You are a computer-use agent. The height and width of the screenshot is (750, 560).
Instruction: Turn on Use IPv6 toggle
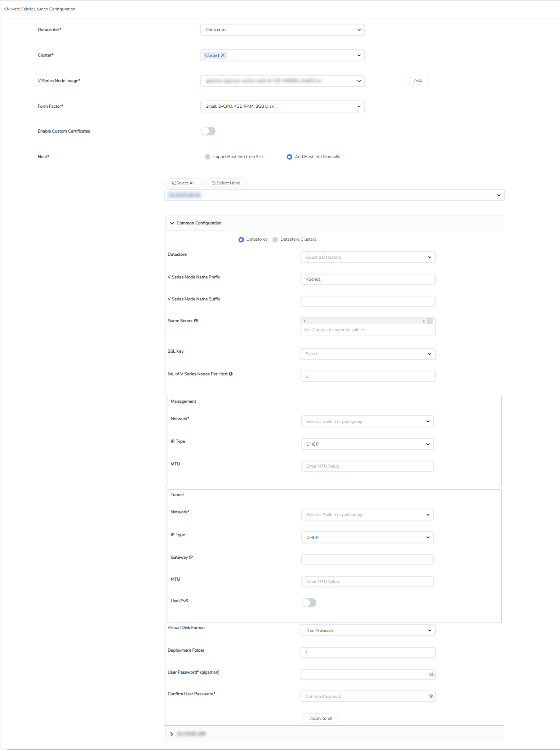tap(309, 603)
